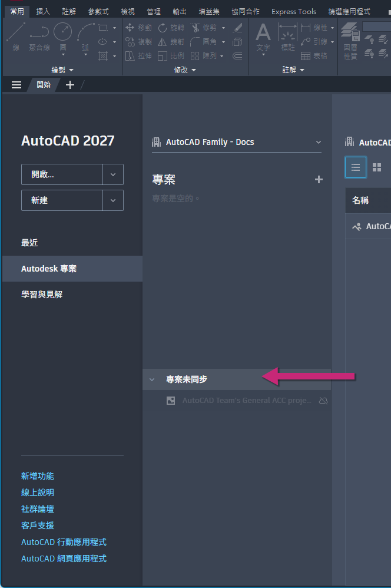The height and width of the screenshot is (588, 391).
Task: Activate the Mirror (鏡射) command
Action: coord(171,42)
